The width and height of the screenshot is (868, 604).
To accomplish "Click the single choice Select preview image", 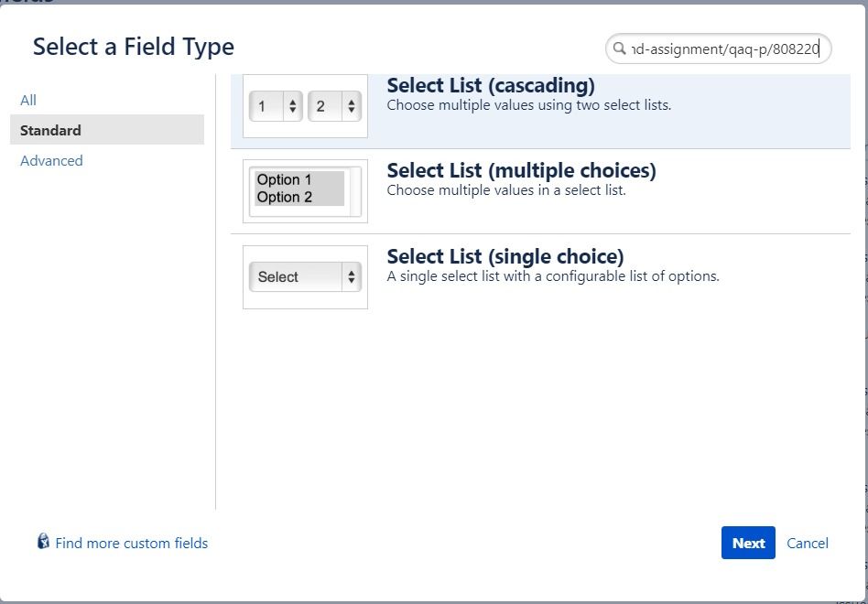I will click(305, 276).
